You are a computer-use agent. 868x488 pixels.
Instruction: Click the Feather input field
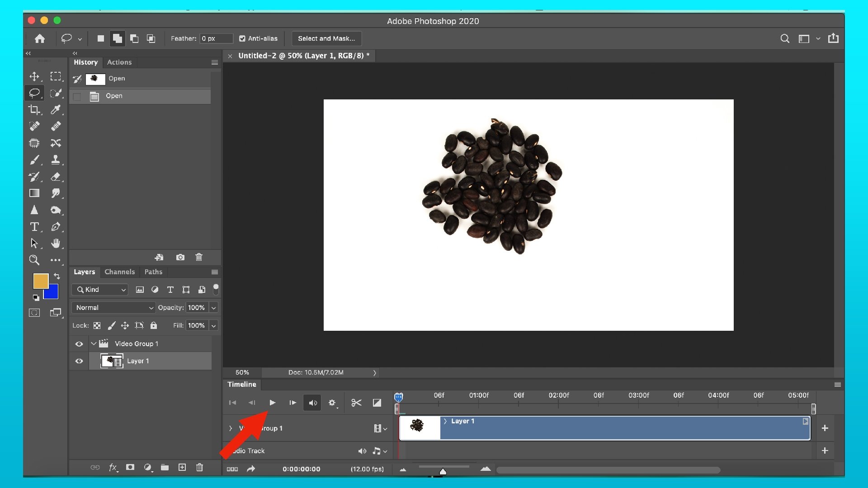216,38
